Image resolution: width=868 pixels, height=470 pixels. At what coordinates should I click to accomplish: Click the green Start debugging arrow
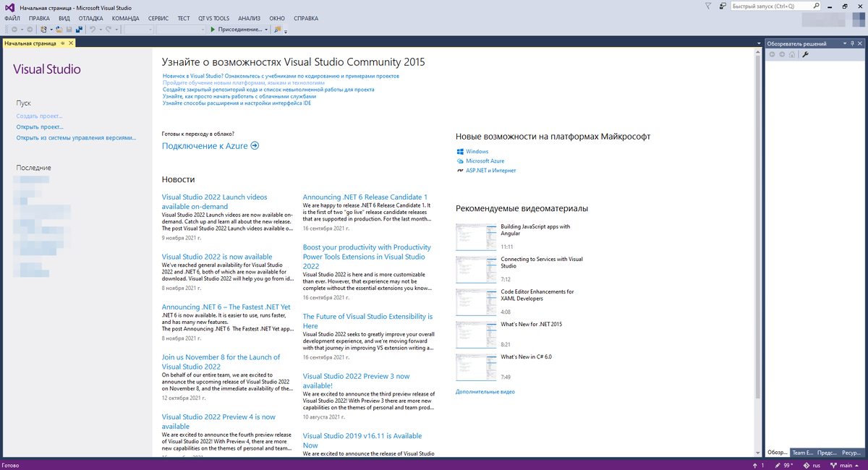[213, 30]
